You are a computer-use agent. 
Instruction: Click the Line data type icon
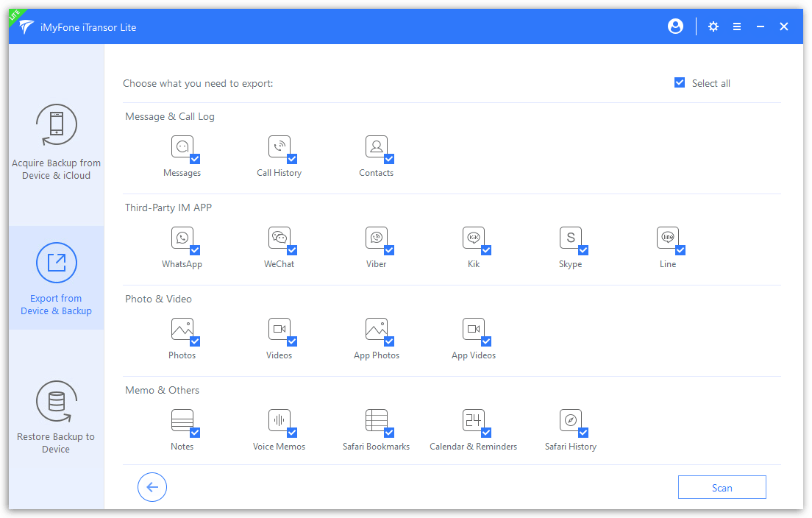pos(668,238)
